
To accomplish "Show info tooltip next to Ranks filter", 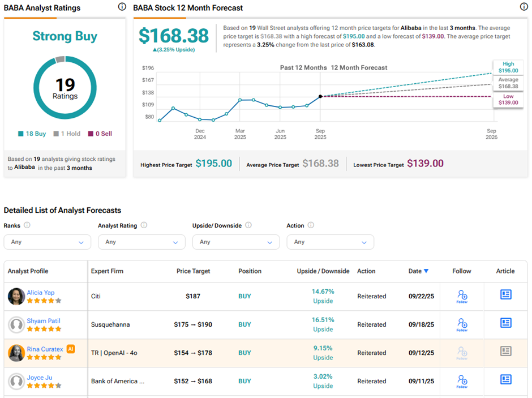I will [x=27, y=225].
